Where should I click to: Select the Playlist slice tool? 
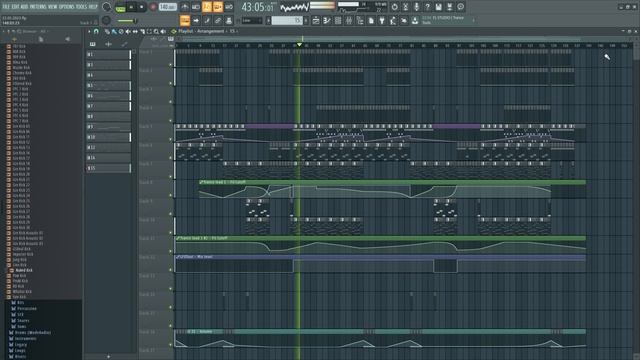(x=142, y=31)
